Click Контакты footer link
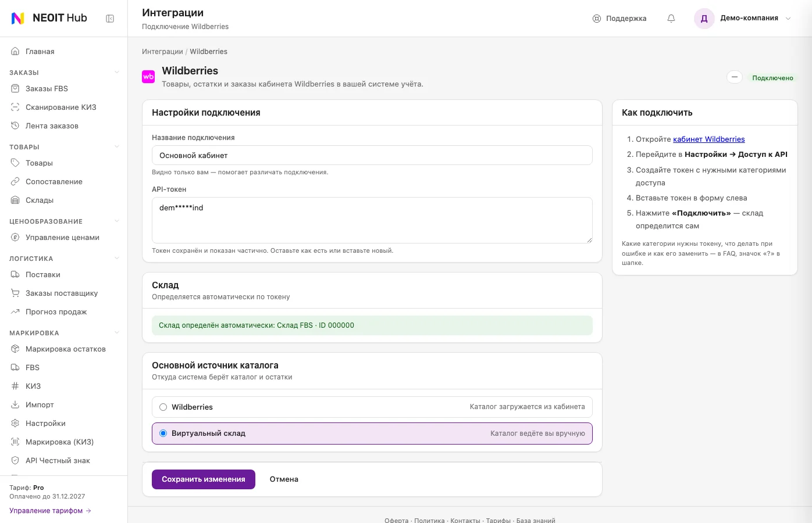812x523 pixels. point(465,520)
